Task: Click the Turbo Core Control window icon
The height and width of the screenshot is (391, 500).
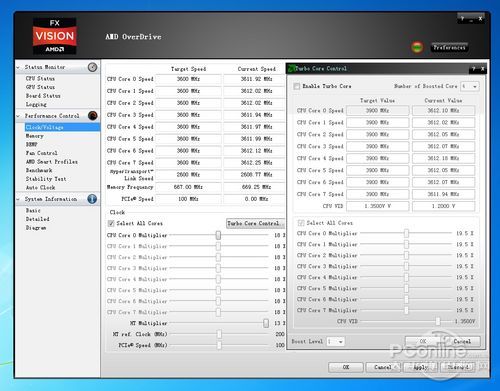Action: 292,69
